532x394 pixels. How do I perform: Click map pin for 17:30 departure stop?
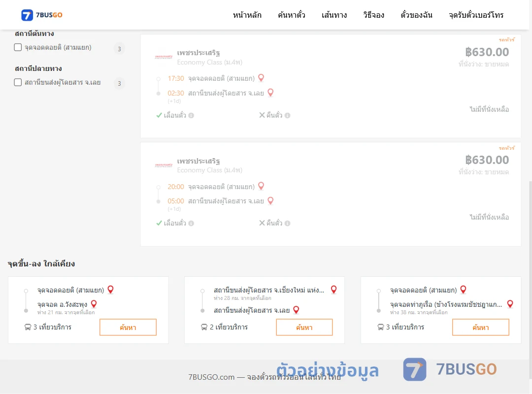[261, 78]
